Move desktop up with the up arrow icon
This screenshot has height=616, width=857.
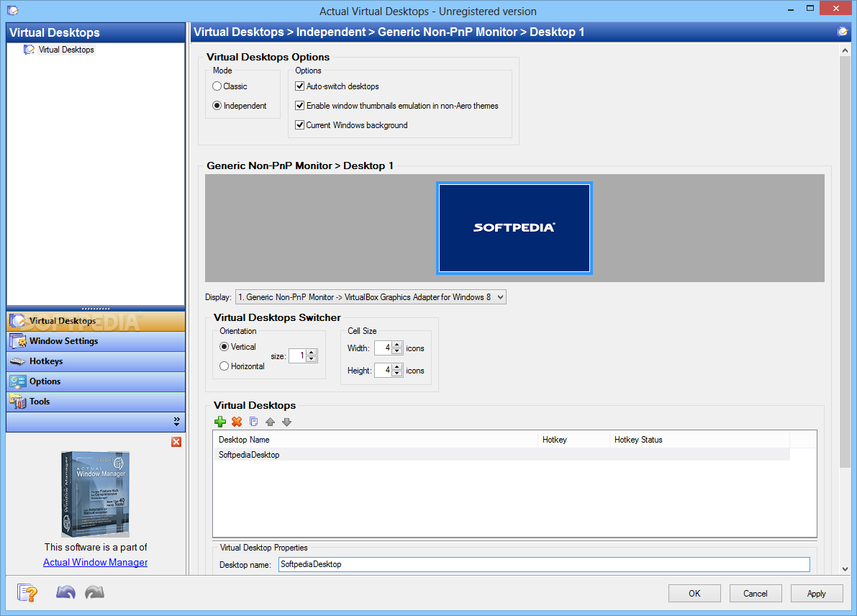pos(270,422)
